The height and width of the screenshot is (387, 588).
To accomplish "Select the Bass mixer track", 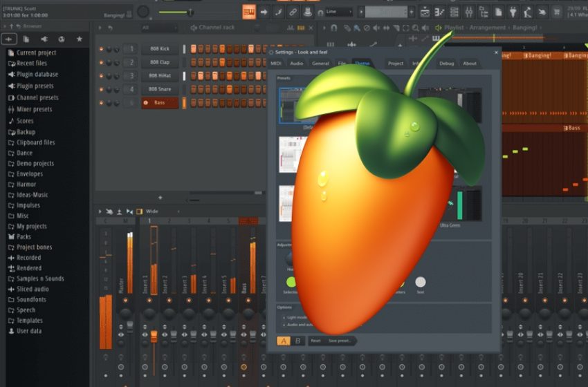I will tap(248, 258).
